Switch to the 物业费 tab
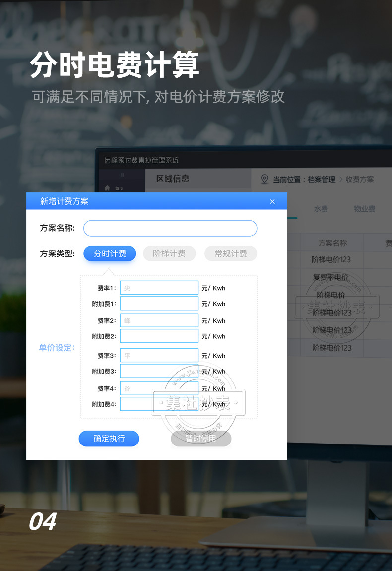This screenshot has height=571, width=392. pos(364,209)
